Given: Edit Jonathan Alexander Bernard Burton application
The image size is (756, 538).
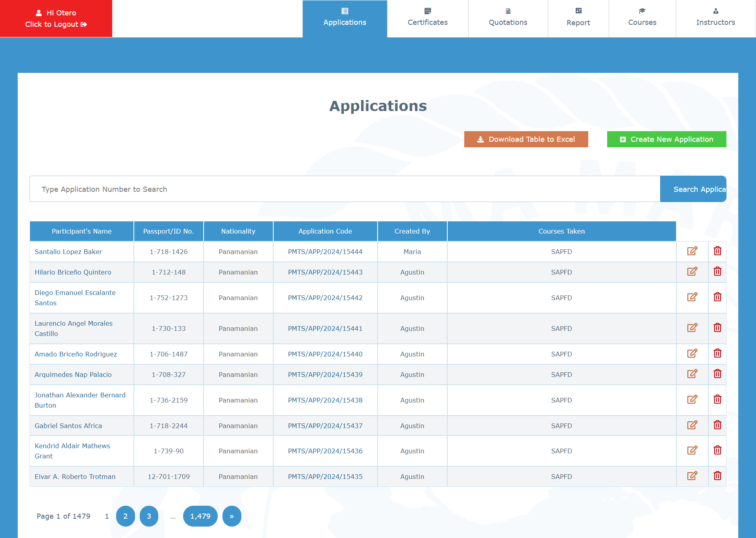Looking at the screenshot, I should [x=692, y=400].
